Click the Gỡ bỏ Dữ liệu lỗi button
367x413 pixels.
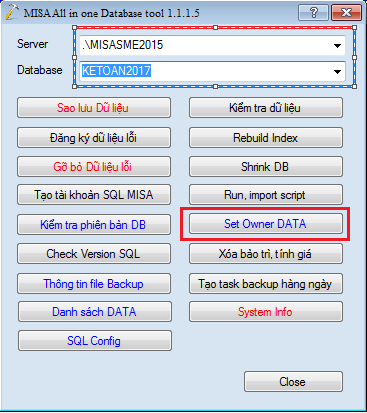coord(94,166)
